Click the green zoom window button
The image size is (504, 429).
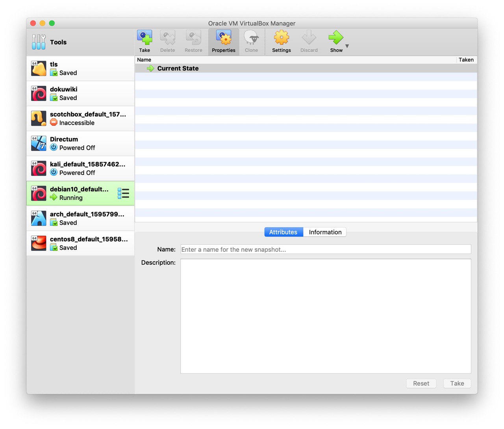tap(52, 23)
